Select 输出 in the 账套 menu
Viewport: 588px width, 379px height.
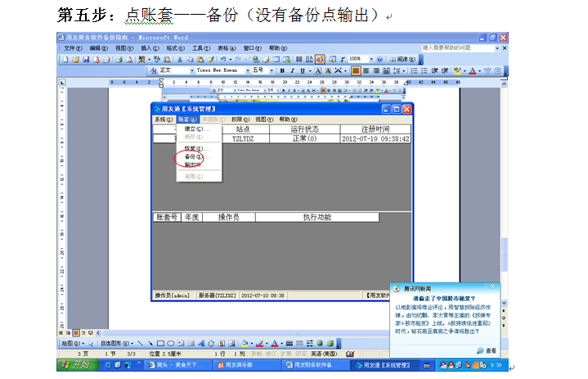point(199,165)
